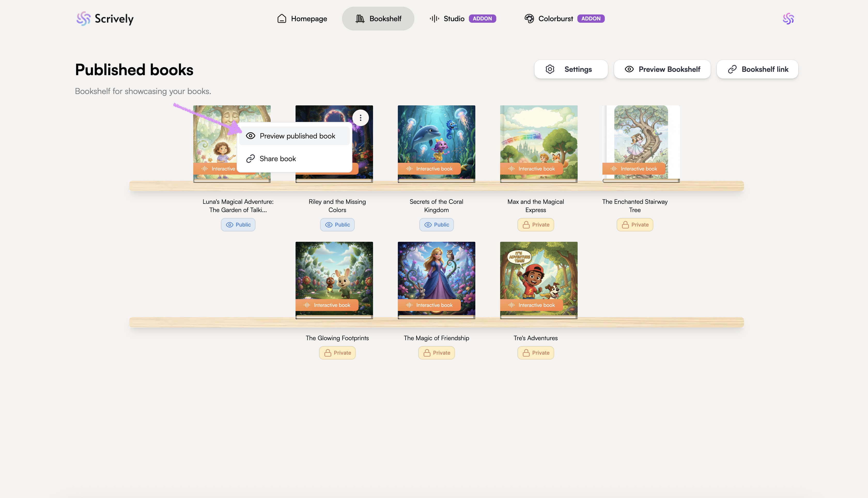Viewport: 868px width, 498px height.
Task: Click the Studio ADDON badge
Action: click(x=482, y=19)
